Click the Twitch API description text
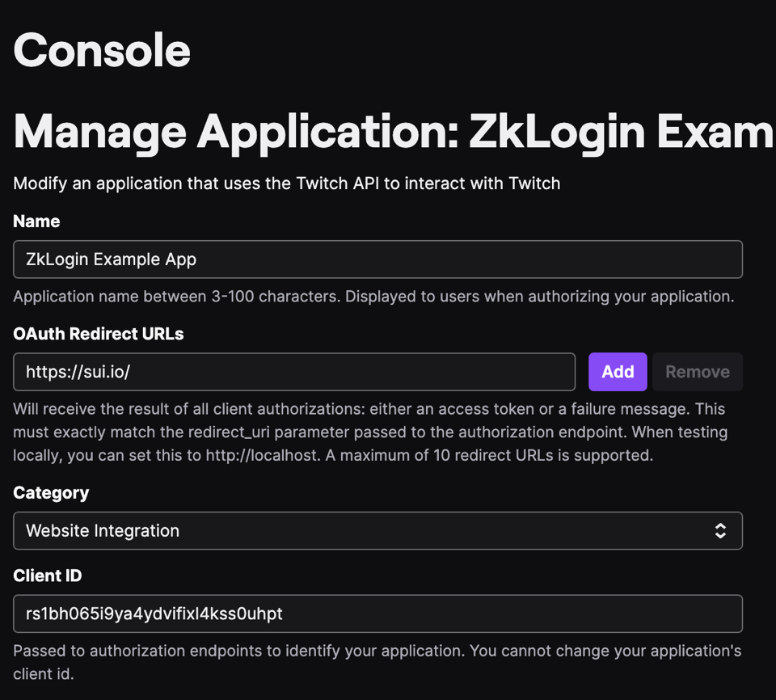 tap(287, 183)
